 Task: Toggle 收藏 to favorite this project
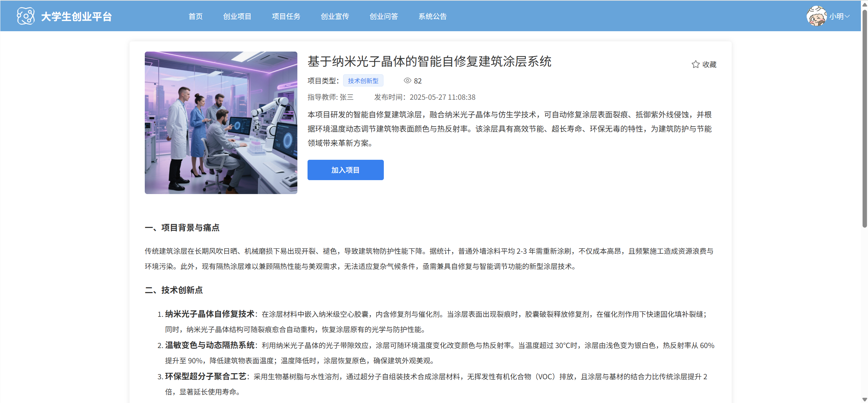(x=709, y=64)
